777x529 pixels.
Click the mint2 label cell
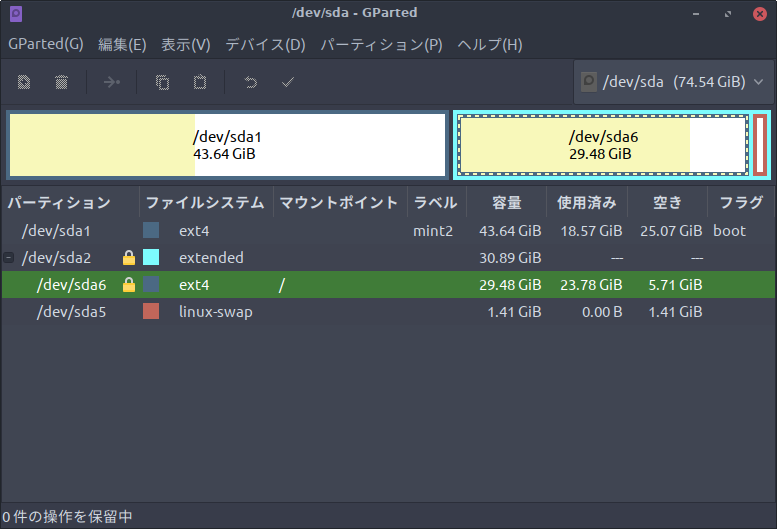click(433, 231)
